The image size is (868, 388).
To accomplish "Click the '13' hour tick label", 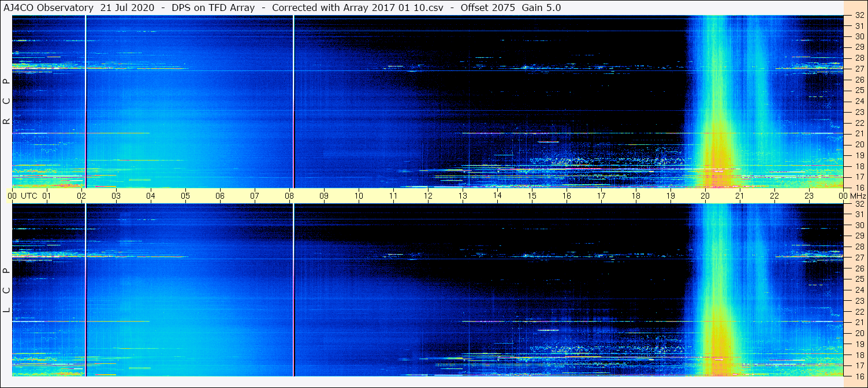I will pyautogui.click(x=463, y=196).
